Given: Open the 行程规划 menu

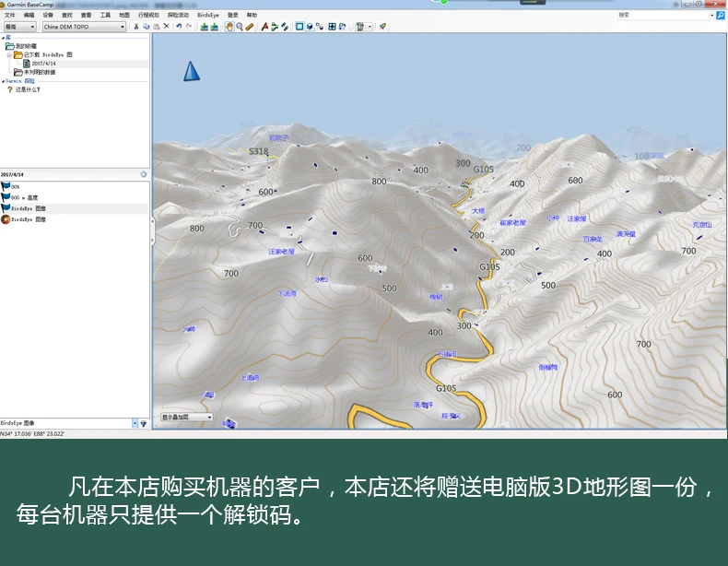Looking at the screenshot, I should click(148, 16).
